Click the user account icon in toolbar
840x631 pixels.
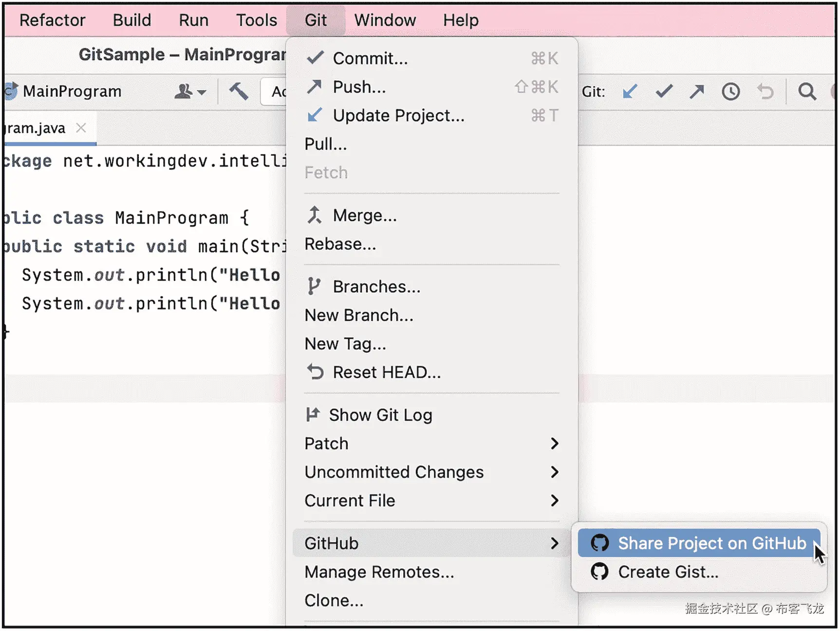[184, 91]
